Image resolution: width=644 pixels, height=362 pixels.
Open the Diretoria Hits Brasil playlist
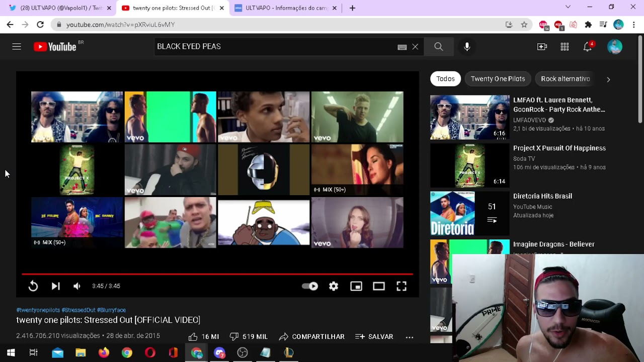tap(542, 196)
